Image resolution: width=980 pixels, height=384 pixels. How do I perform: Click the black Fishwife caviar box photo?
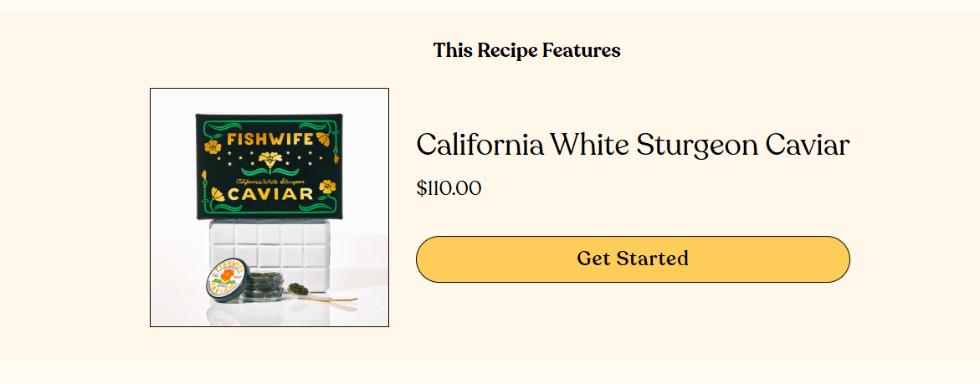(269, 166)
